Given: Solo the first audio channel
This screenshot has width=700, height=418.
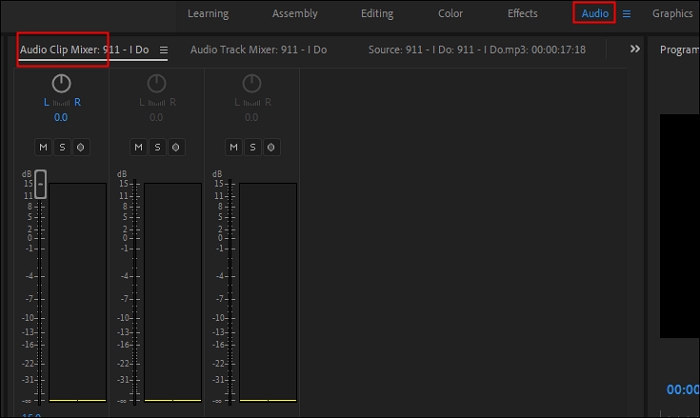Looking at the screenshot, I should click(x=62, y=147).
